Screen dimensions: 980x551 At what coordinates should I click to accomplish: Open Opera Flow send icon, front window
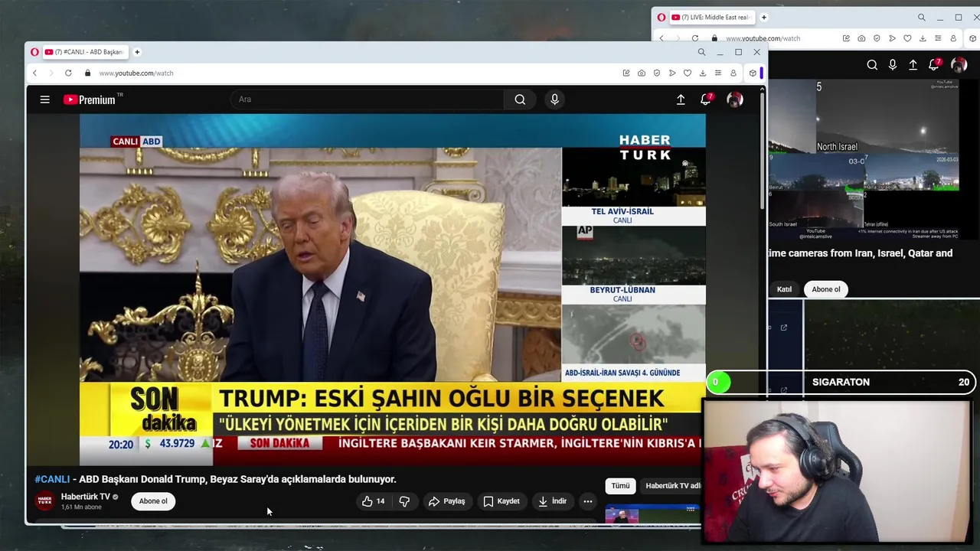[x=672, y=73]
